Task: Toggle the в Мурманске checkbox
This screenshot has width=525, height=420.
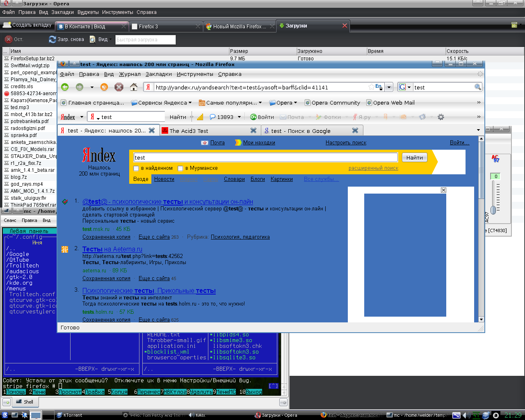Action: click(180, 168)
